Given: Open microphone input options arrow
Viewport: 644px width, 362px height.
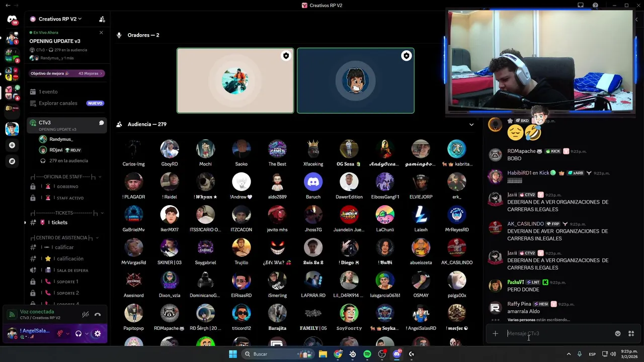Looking at the screenshot, I should click(67, 333).
